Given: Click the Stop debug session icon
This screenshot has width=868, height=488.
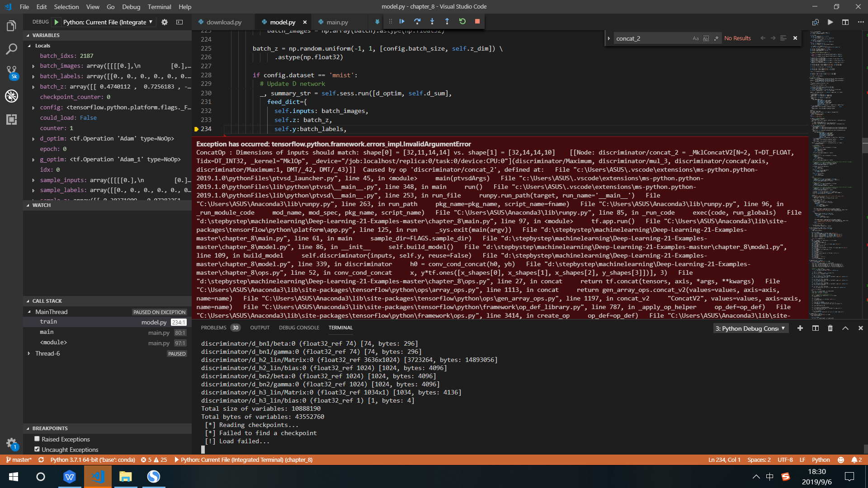Looking at the screenshot, I should pos(477,21).
